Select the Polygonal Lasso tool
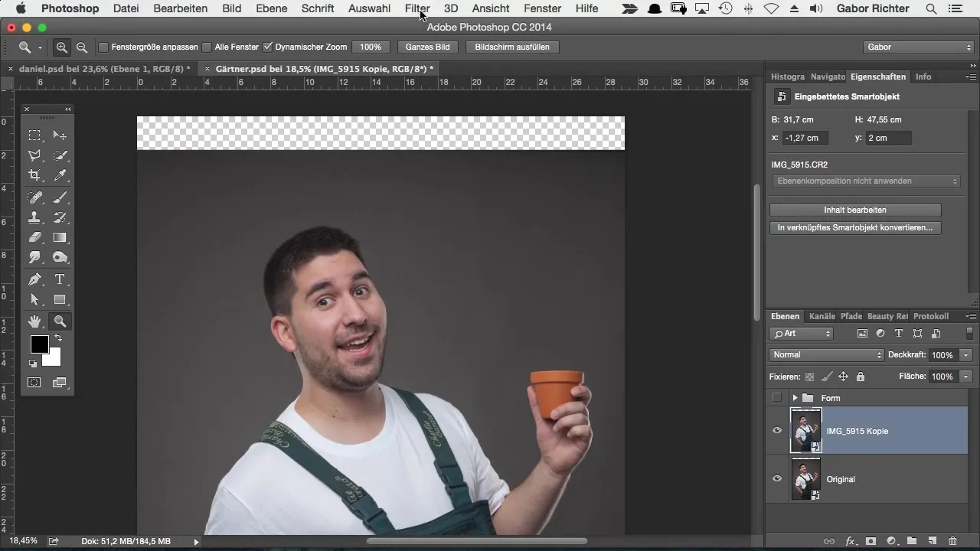 click(34, 155)
